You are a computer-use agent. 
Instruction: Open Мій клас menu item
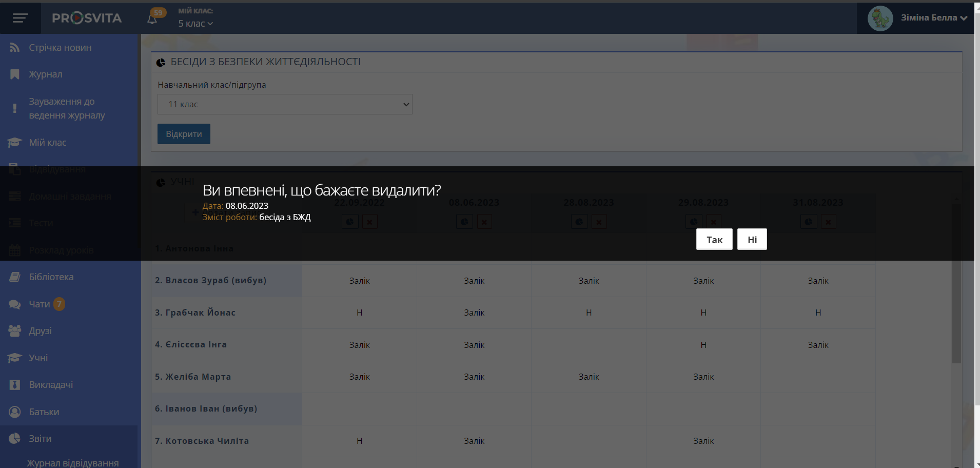[x=48, y=143]
